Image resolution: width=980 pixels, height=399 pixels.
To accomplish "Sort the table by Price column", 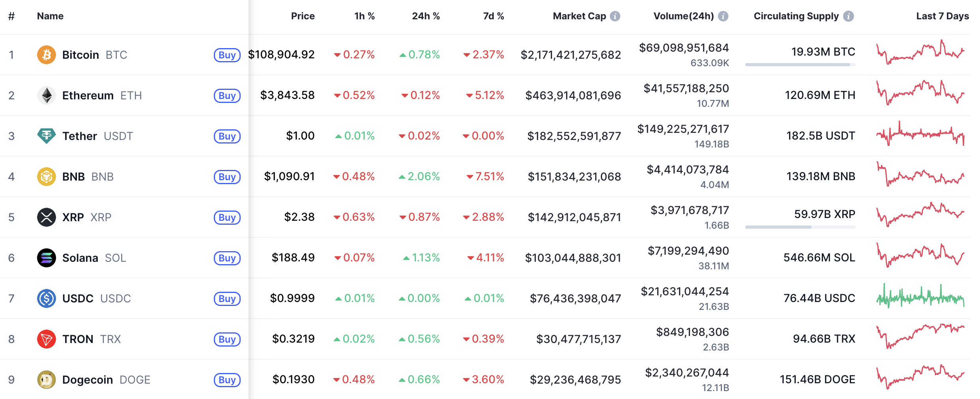I will coord(303,16).
